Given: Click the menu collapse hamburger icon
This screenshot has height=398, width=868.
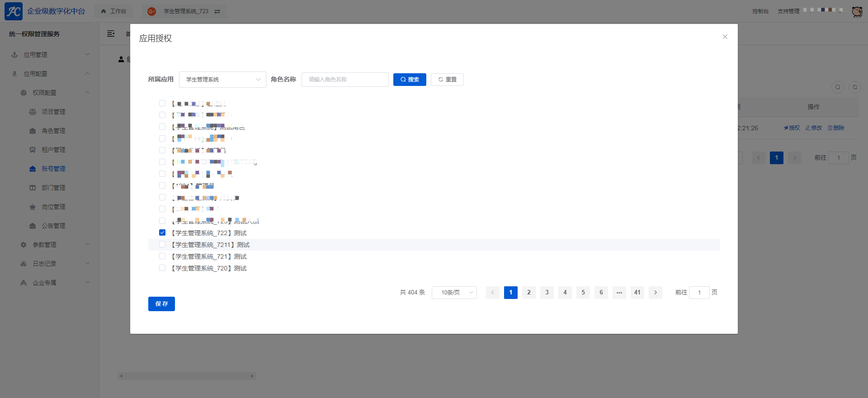Looking at the screenshot, I should click(x=111, y=34).
